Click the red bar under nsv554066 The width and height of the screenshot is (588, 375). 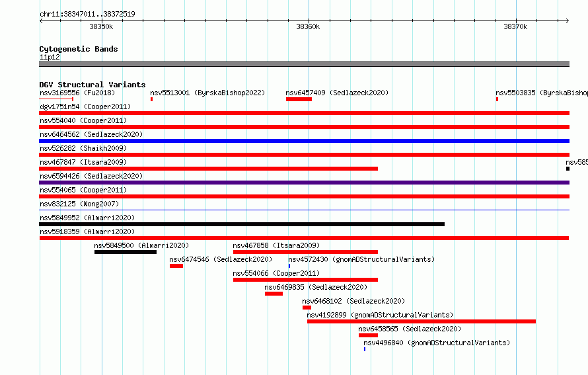click(306, 280)
